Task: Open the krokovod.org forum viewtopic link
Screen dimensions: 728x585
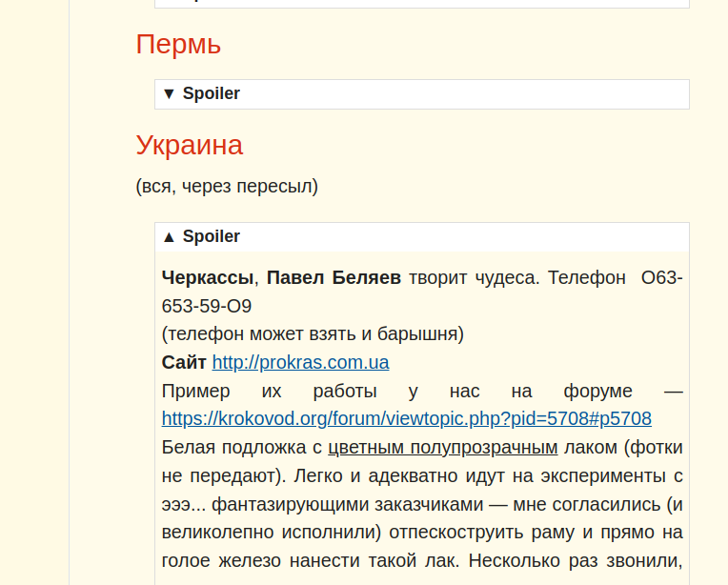Action: tap(406, 418)
